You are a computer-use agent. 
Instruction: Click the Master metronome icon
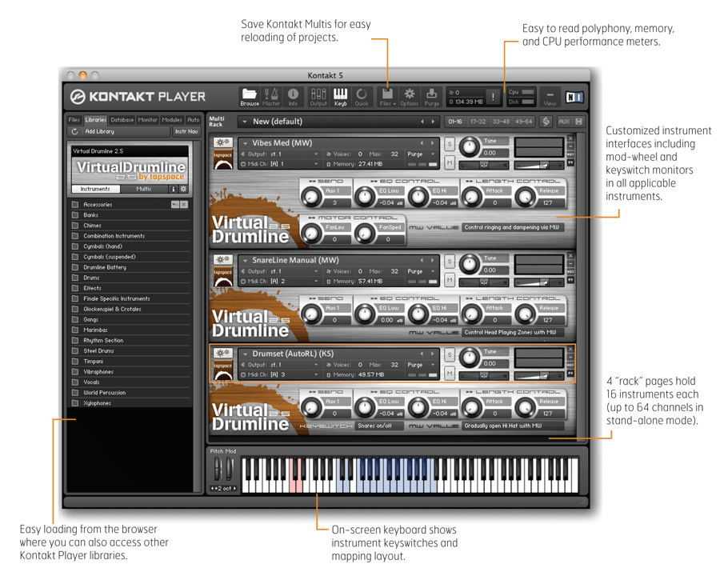coord(271,97)
